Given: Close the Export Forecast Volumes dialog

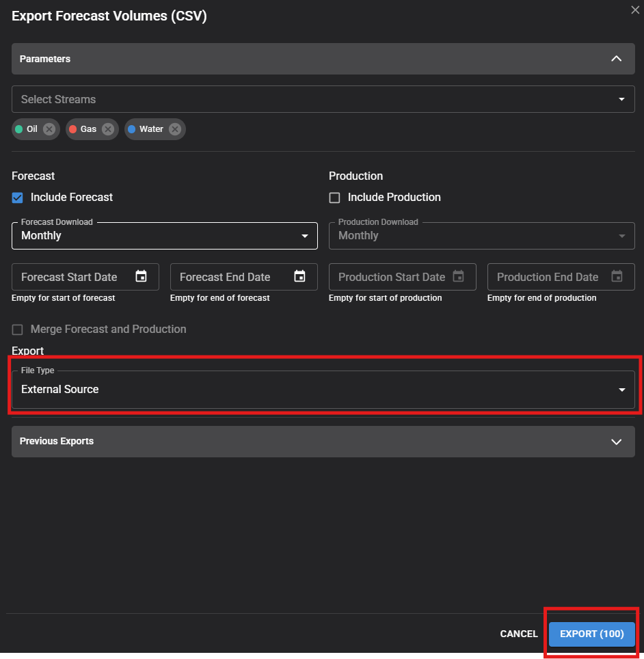Looking at the screenshot, I should pos(635,10).
